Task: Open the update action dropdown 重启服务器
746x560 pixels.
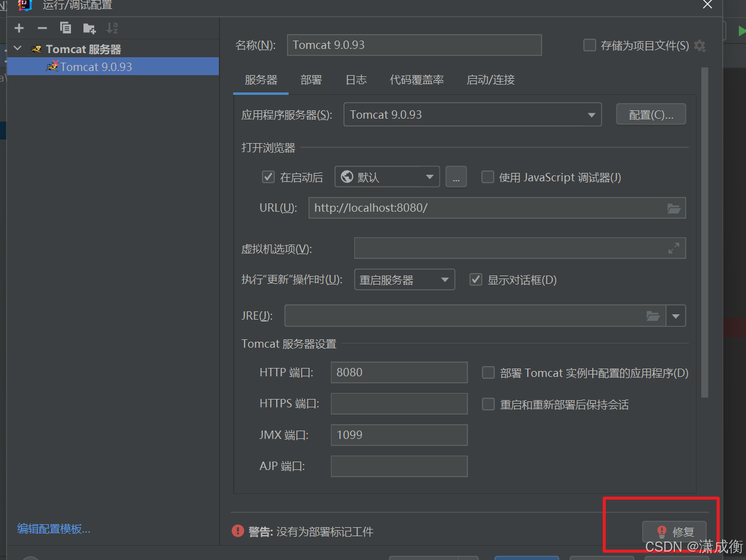Action: (x=404, y=280)
